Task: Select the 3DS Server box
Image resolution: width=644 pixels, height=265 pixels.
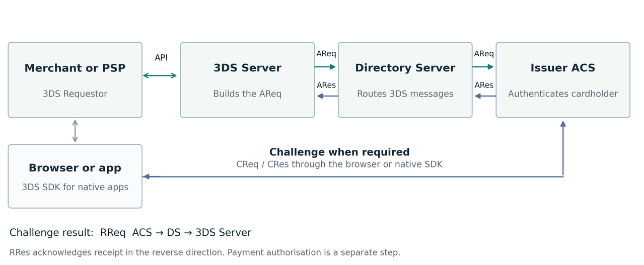Action: click(x=247, y=80)
